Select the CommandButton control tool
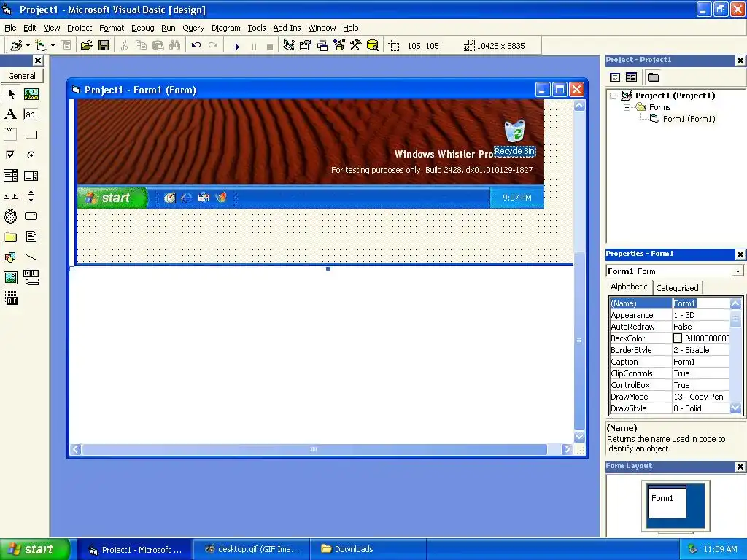Screen dimensions: 747x560 click(31, 135)
